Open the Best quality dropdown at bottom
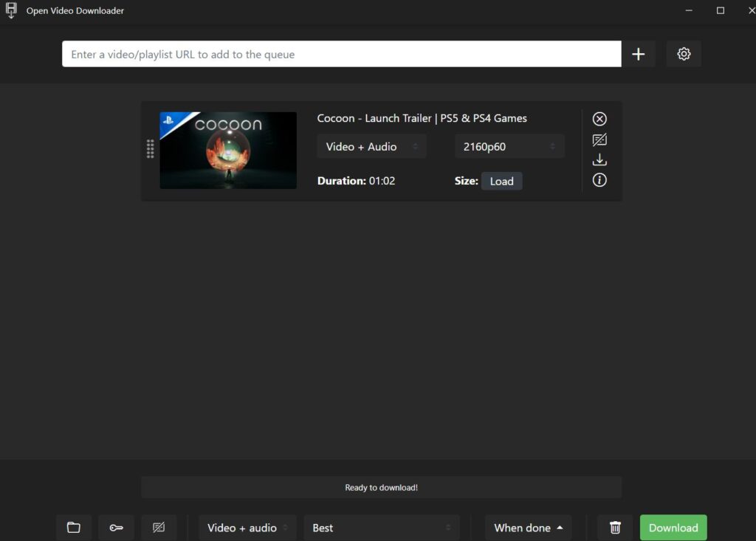 point(381,527)
